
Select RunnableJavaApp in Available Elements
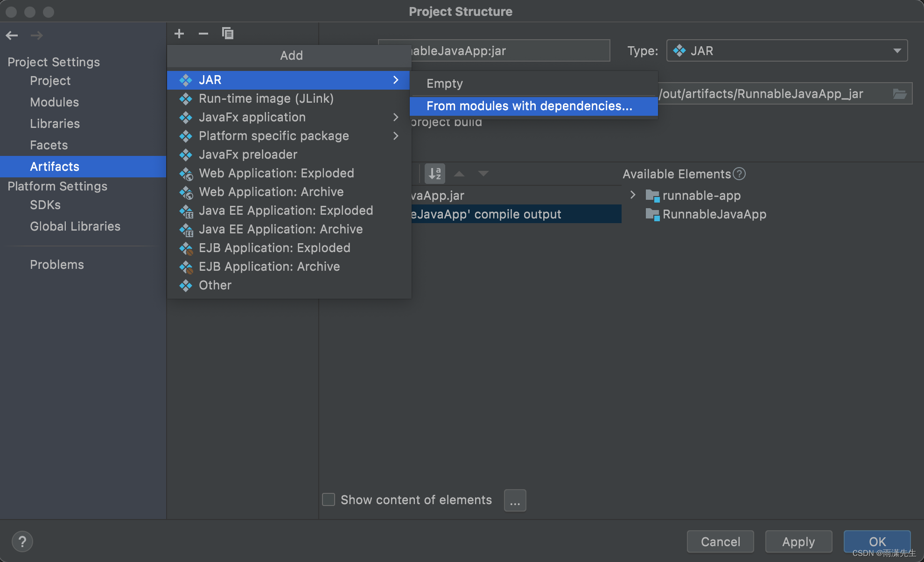click(714, 214)
